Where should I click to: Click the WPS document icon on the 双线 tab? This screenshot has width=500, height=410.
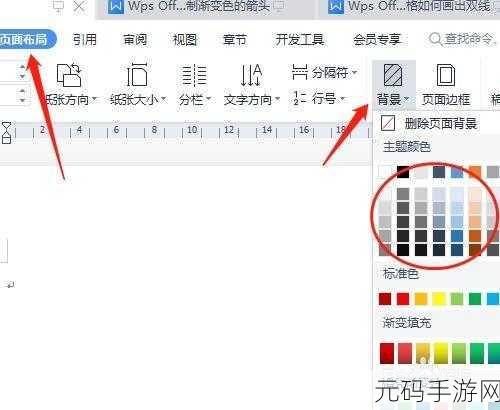pos(336,7)
